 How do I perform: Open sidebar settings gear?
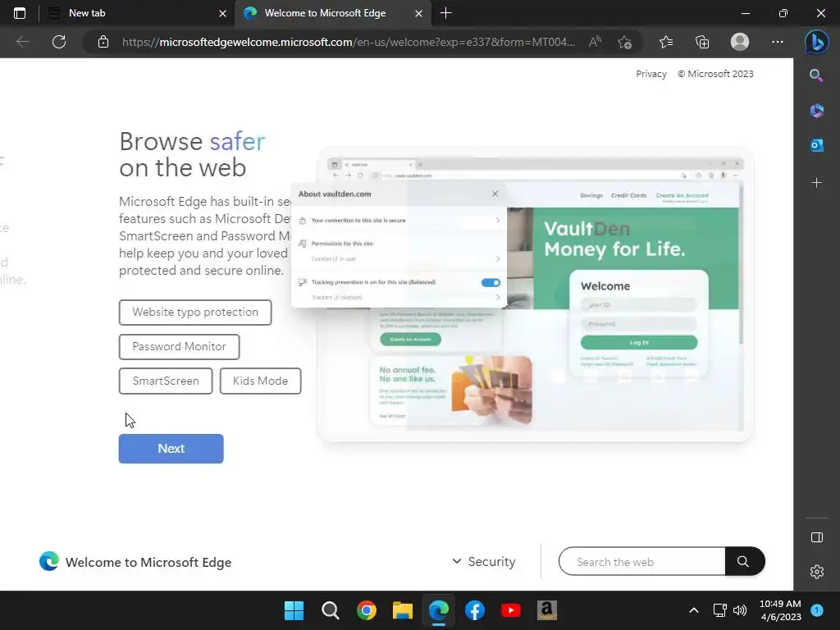point(816,572)
